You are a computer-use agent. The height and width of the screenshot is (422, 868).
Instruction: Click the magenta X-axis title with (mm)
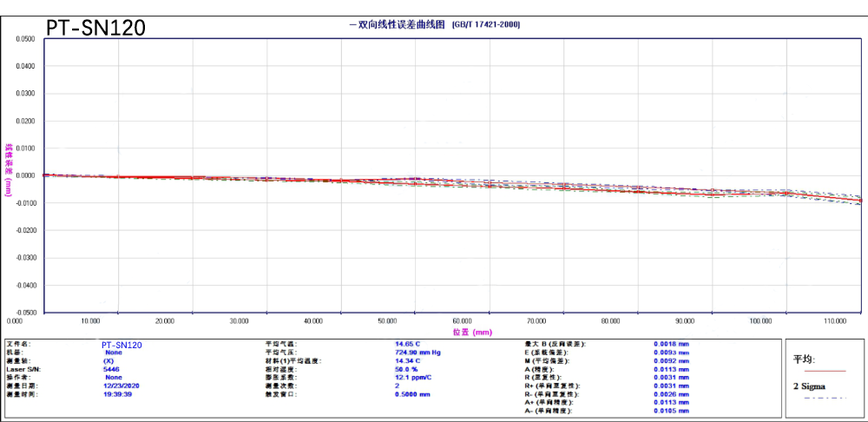(x=472, y=332)
